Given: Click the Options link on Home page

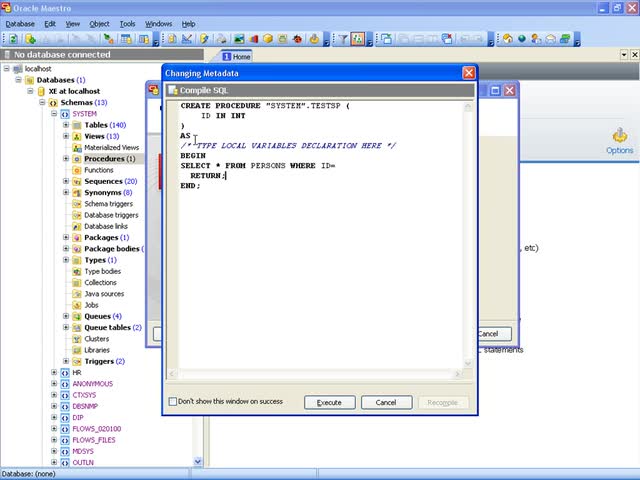Looking at the screenshot, I should point(620,150).
